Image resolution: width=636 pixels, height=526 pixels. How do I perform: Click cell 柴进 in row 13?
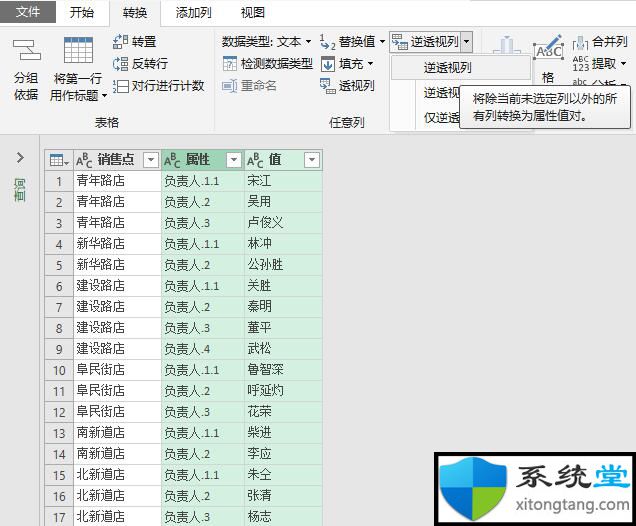coord(283,433)
